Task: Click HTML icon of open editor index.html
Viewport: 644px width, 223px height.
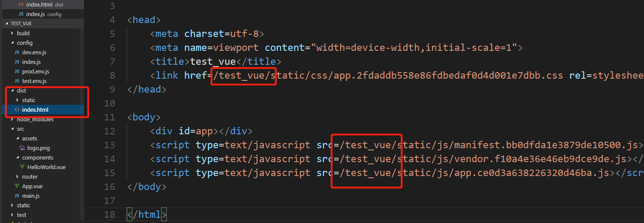Action: click(x=21, y=4)
